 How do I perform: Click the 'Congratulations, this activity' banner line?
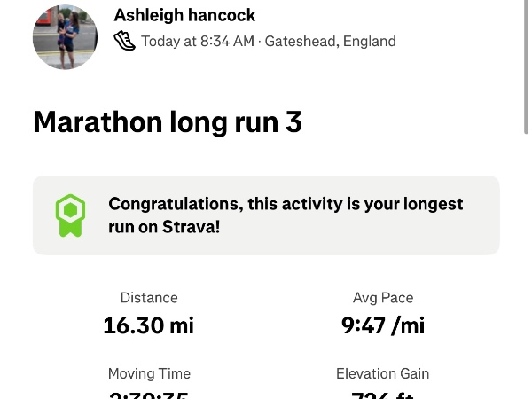coord(286,204)
